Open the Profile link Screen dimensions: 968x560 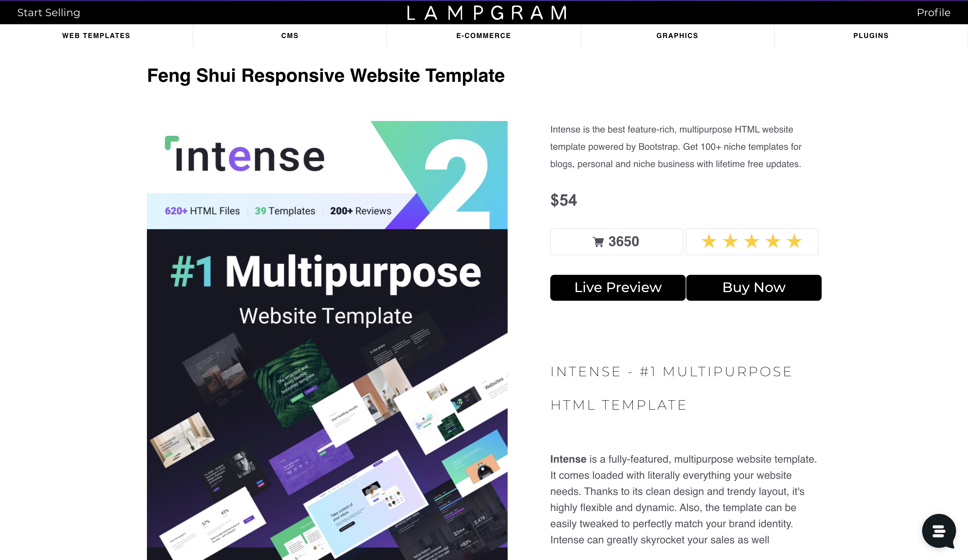(933, 13)
